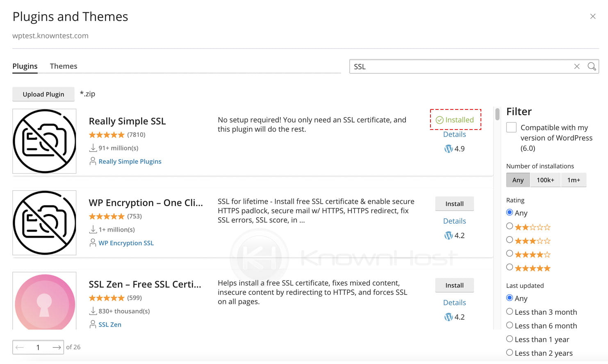Screen dimensions: 608x364
Task: Click the download icon showing 91+ millions
Action: (x=93, y=148)
